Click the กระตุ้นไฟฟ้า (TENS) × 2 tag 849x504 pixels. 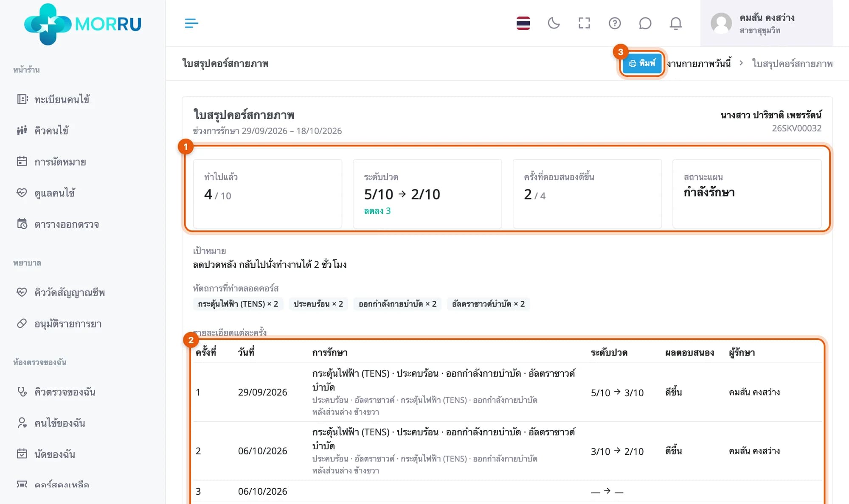click(x=238, y=304)
